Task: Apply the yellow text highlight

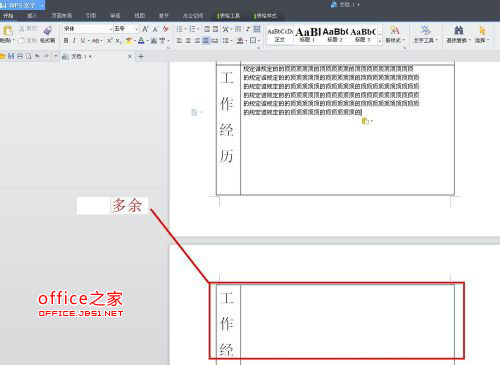Action: (x=128, y=41)
